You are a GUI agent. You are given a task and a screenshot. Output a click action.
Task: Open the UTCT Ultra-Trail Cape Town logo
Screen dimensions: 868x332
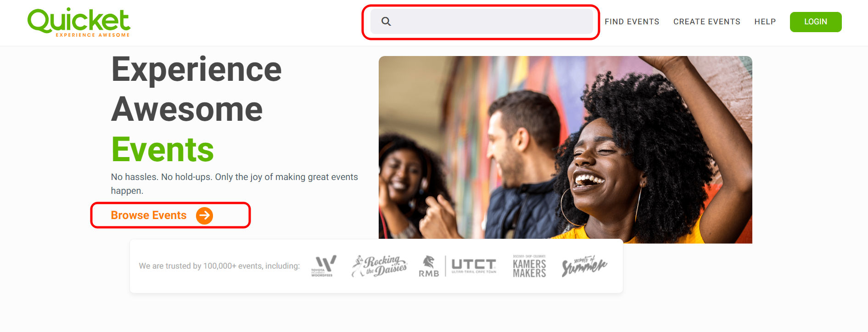[x=474, y=266]
